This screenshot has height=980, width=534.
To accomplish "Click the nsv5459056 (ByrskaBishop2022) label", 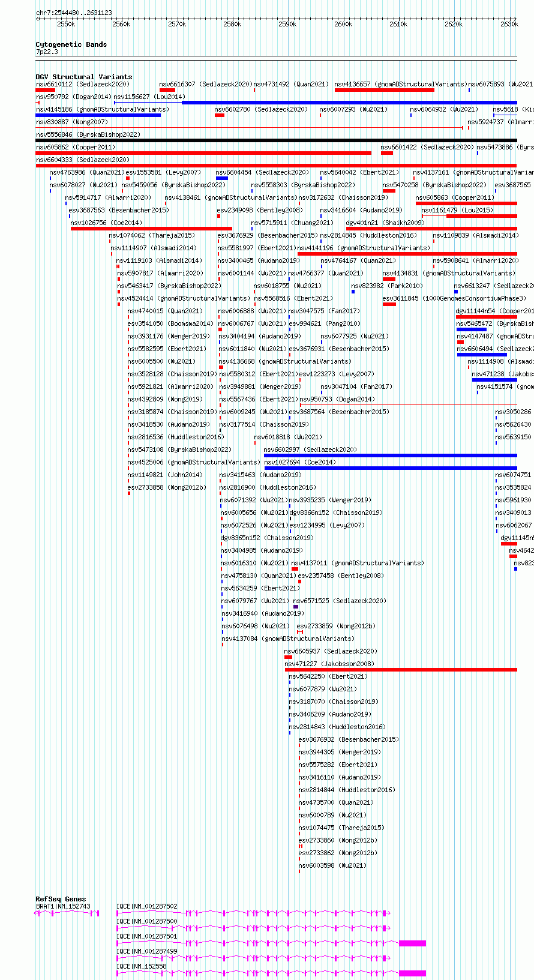I will click(x=173, y=185).
